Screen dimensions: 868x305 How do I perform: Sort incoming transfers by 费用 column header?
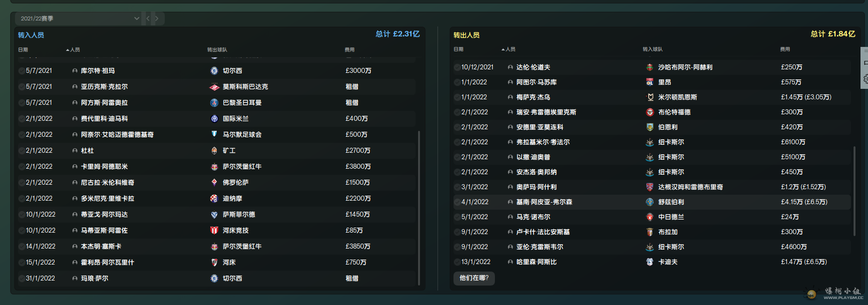[x=350, y=50]
